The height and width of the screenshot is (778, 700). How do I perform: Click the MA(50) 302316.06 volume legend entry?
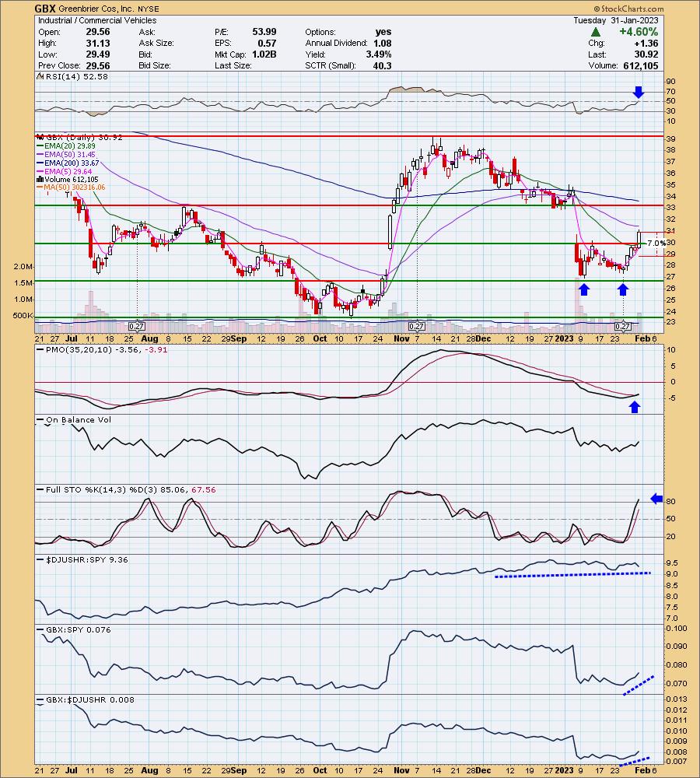(71, 187)
